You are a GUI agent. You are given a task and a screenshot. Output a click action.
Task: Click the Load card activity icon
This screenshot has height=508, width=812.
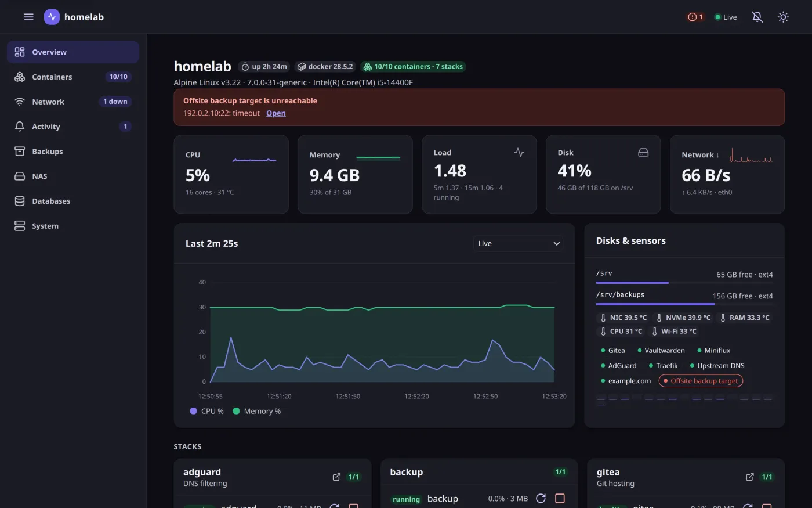pos(519,152)
